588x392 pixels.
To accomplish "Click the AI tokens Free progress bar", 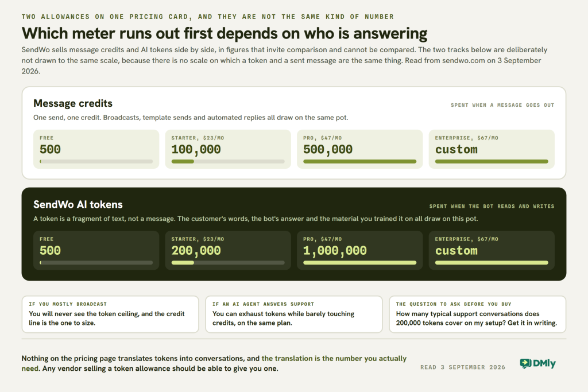I will pyautogui.click(x=96, y=263).
